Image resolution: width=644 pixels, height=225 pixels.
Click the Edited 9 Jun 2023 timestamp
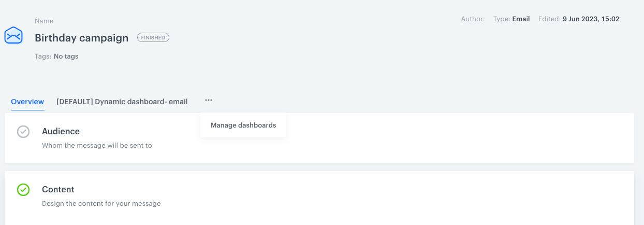579,19
